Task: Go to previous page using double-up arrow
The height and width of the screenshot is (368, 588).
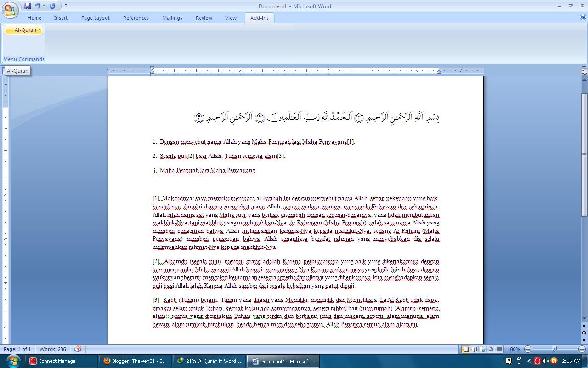Action: pyautogui.click(x=584, y=326)
